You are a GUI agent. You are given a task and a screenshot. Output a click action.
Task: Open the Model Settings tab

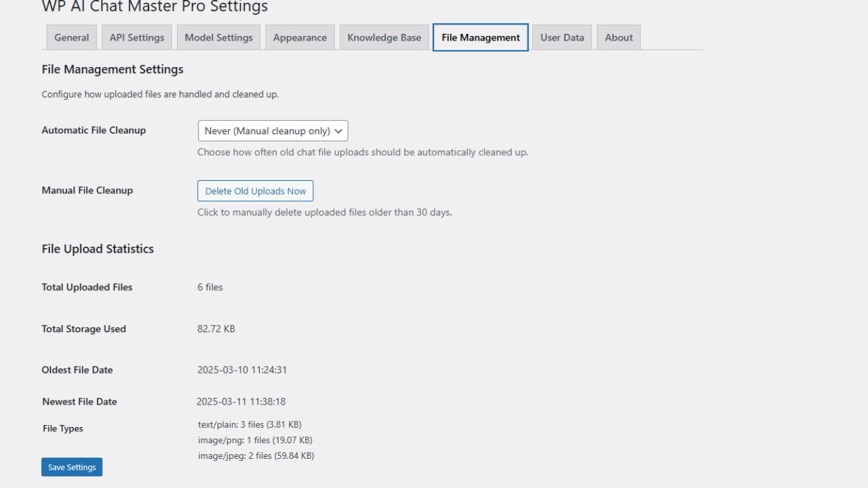[x=218, y=37]
